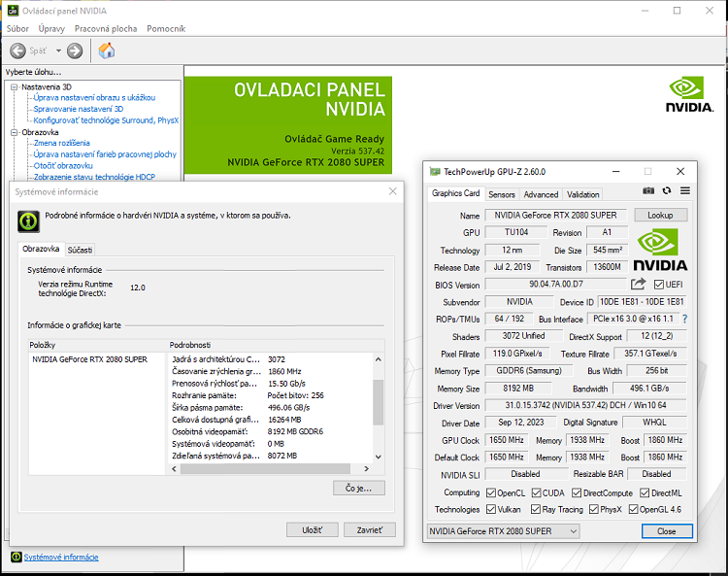Click the Bus Interface question mark icon
The image size is (728, 576).
684,319
